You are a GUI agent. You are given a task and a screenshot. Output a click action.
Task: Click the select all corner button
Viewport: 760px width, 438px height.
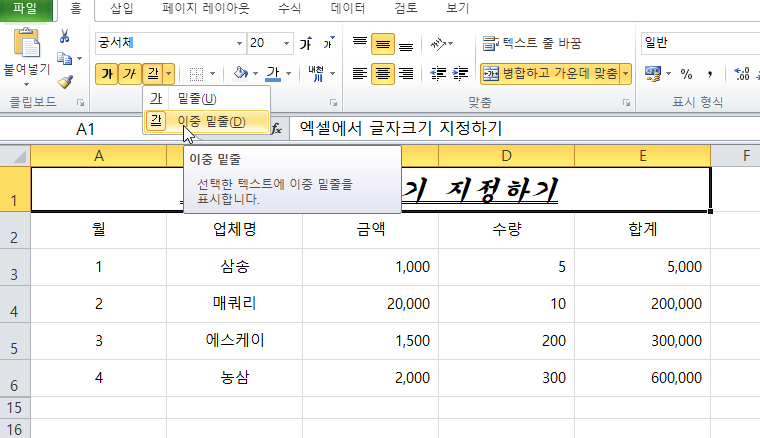click(x=16, y=156)
